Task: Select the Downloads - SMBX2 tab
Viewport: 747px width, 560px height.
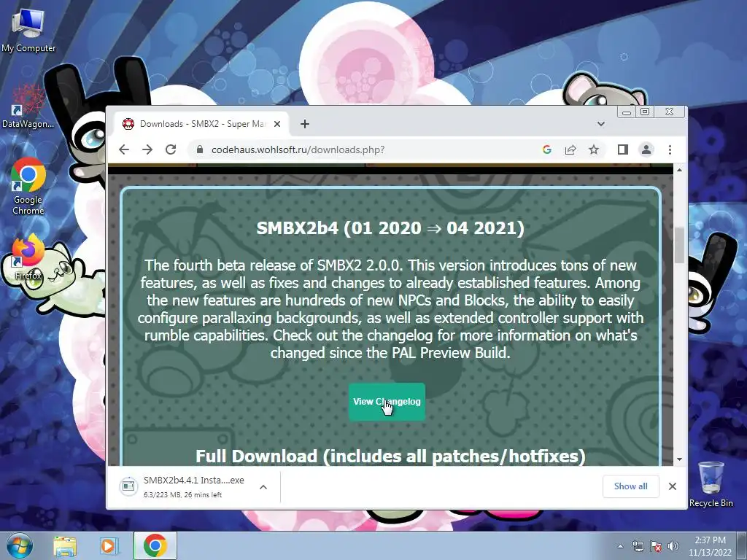Action: (x=202, y=124)
